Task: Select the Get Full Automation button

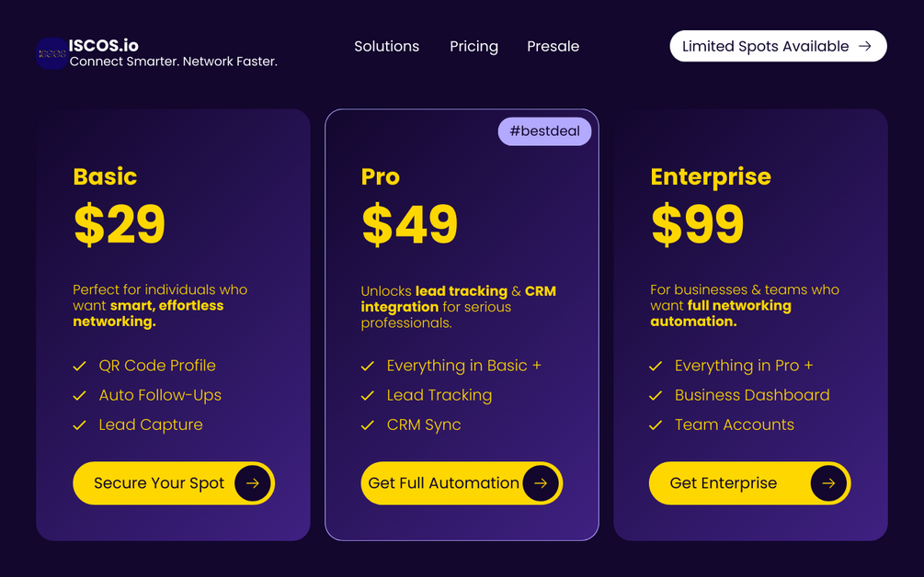Action: [462, 482]
